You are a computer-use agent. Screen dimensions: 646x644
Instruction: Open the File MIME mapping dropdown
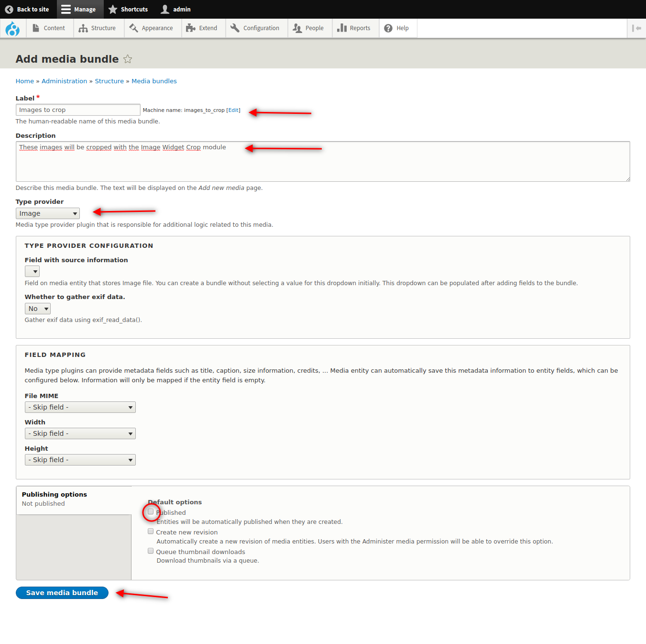[80, 407]
